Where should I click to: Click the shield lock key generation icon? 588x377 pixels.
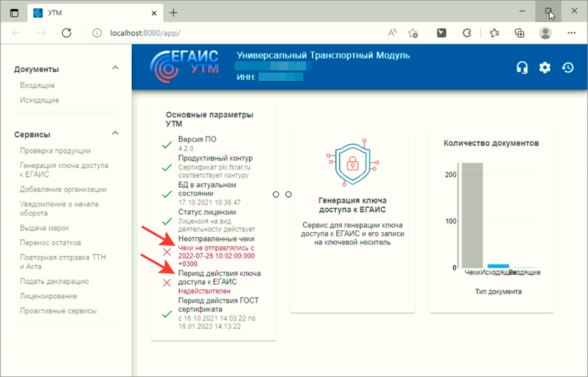point(352,163)
